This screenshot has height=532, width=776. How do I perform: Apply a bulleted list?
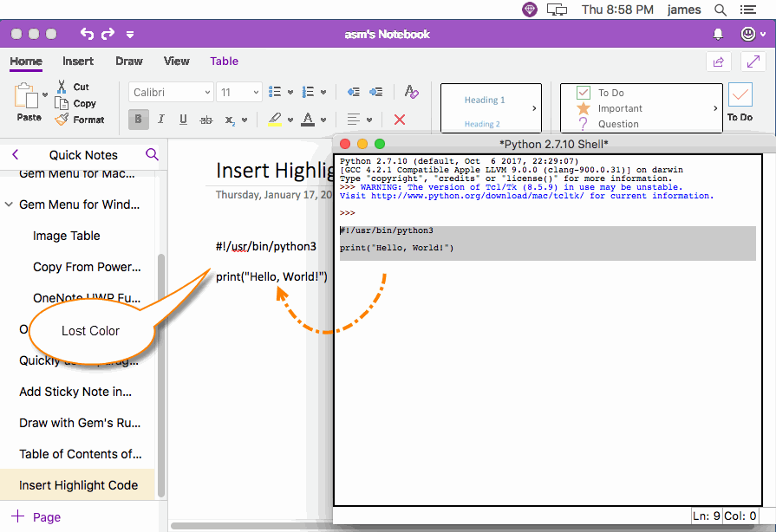(x=276, y=92)
